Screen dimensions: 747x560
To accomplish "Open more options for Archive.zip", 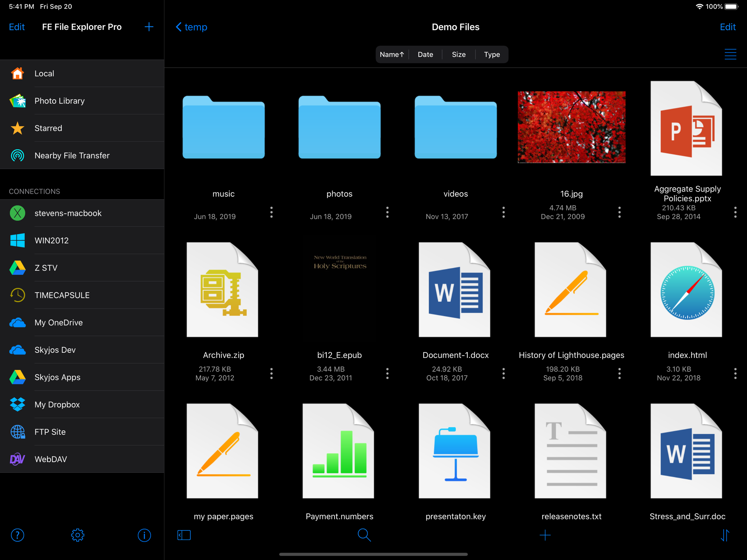I will tap(271, 374).
